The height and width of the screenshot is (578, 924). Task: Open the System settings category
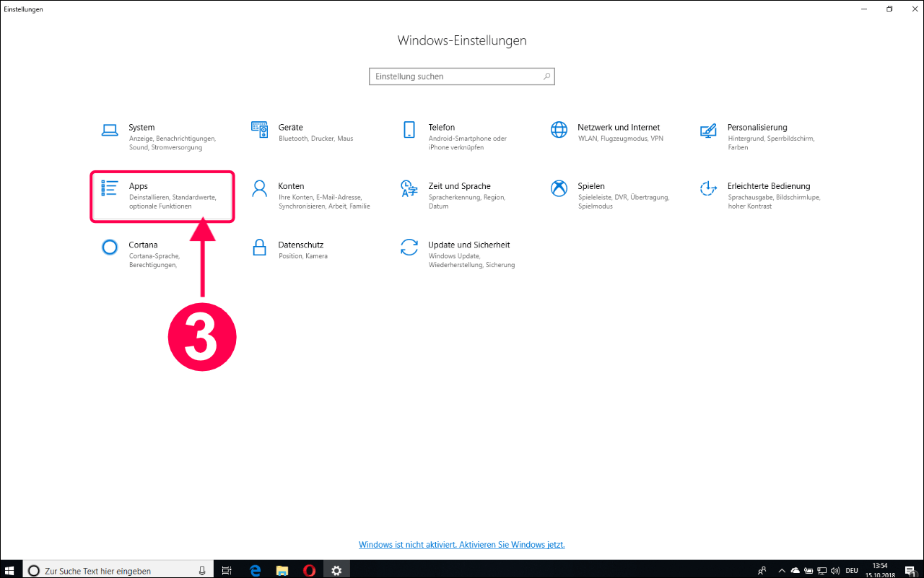tap(162, 137)
